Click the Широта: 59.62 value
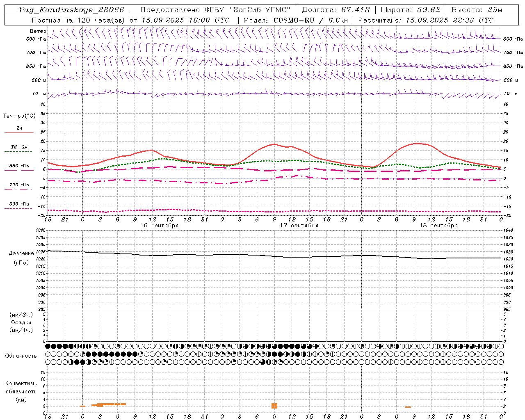The image size is (525, 420). pyautogui.click(x=411, y=10)
